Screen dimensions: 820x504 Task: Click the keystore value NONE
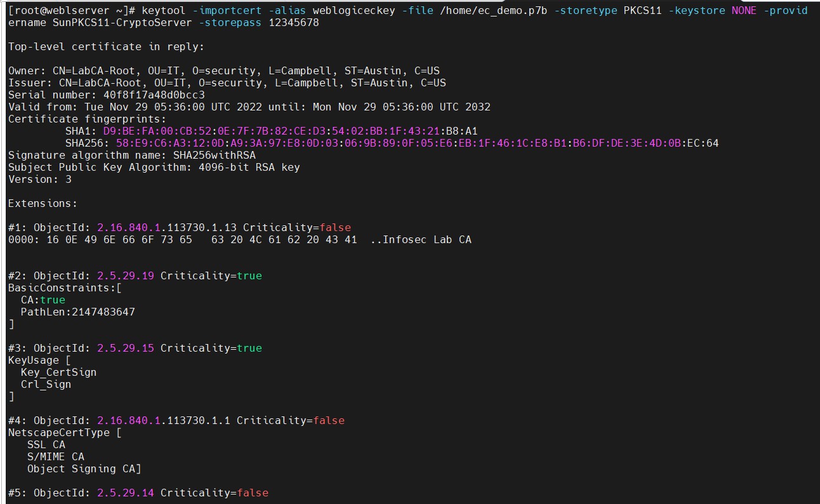tap(744, 11)
